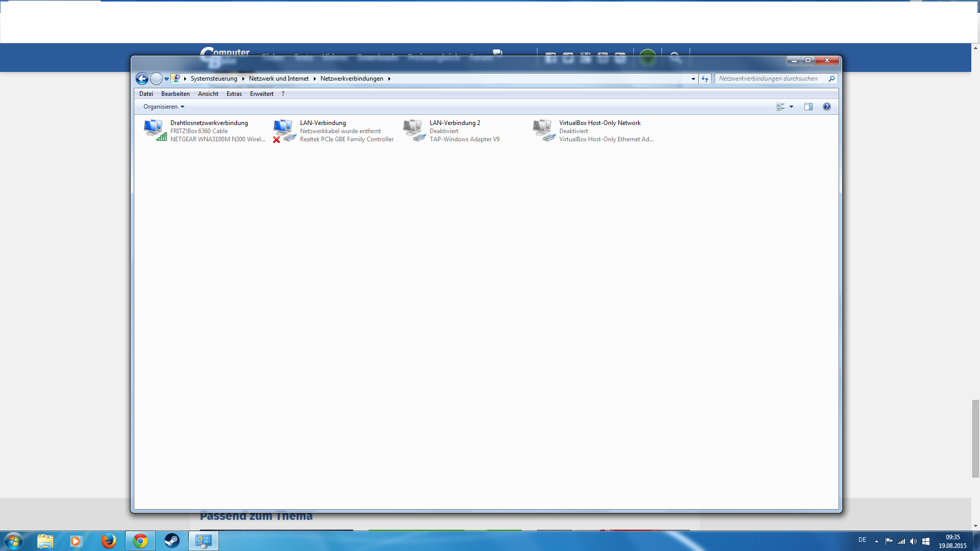Click the refresh button beside address bar

pyautogui.click(x=705, y=79)
